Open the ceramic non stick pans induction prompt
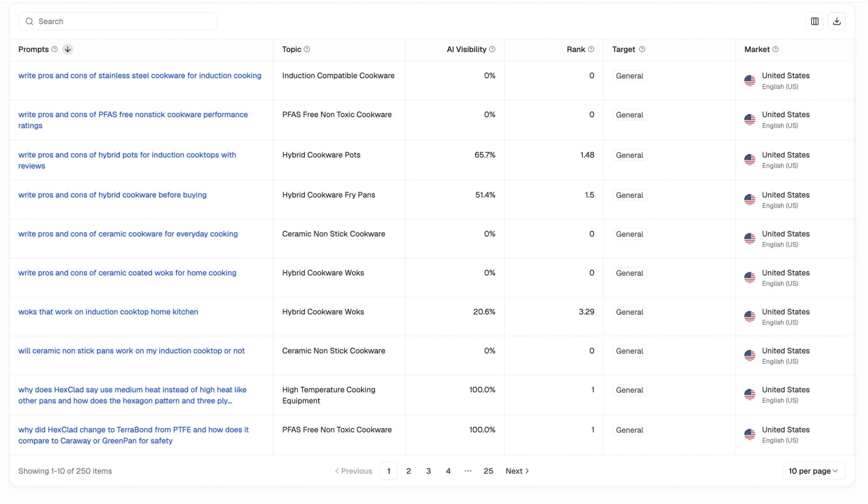Screen dimensions: 868x504 [x=131, y=351]
